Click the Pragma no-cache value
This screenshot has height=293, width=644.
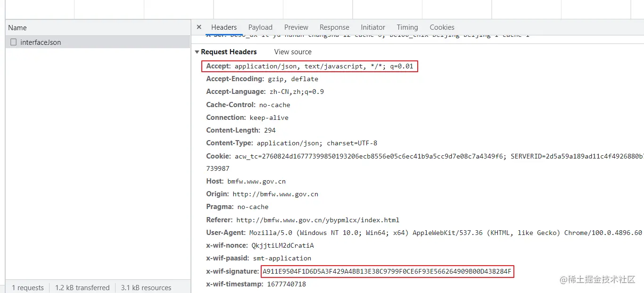point(253,207)
